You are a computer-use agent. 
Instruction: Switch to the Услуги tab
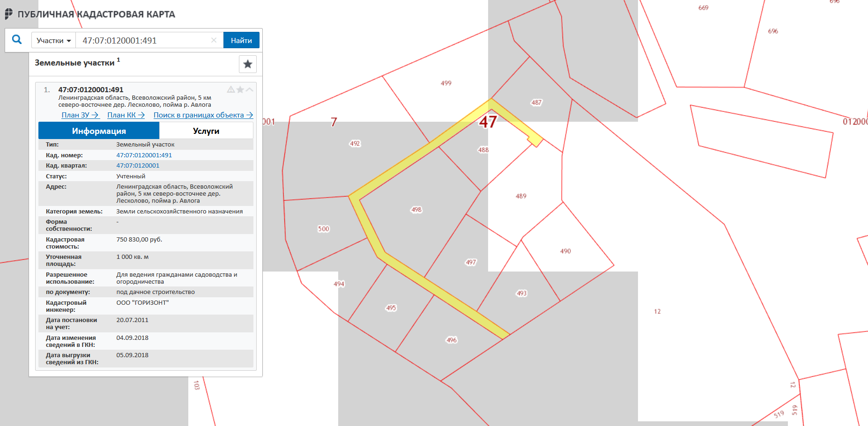pos(206,131)
